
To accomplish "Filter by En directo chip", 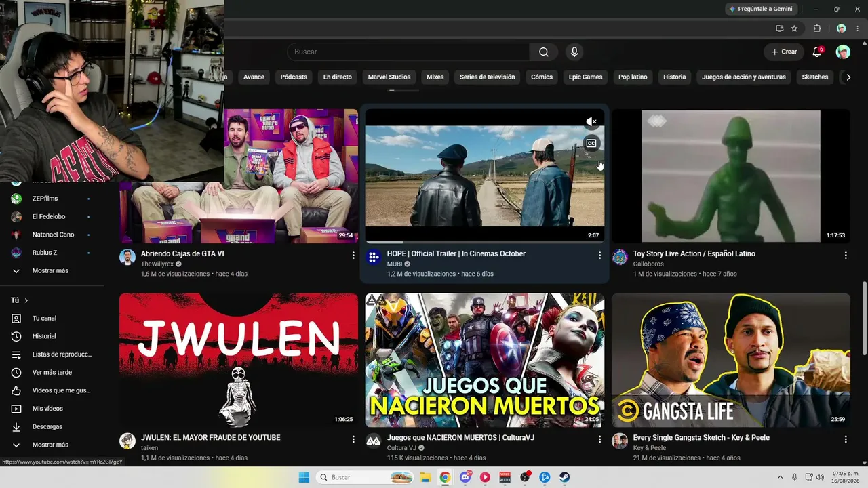I will click(x=338, y=77).
